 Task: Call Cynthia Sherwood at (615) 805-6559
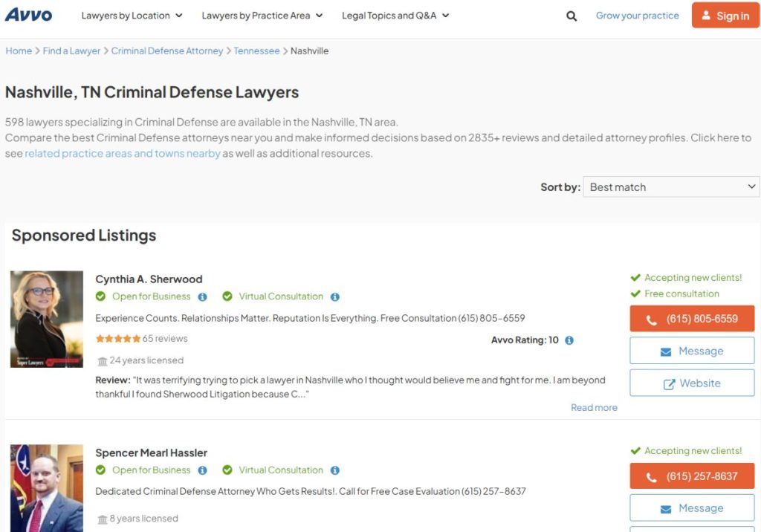[692, 319]
